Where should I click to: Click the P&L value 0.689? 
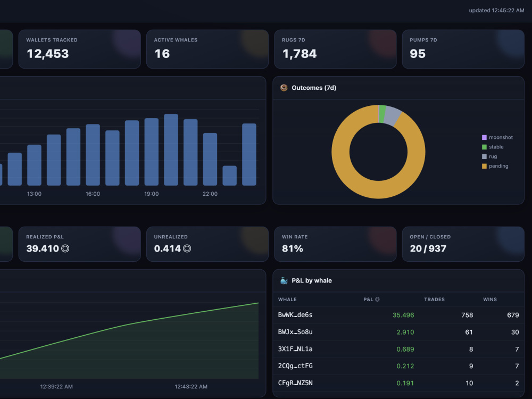[405, 349]
